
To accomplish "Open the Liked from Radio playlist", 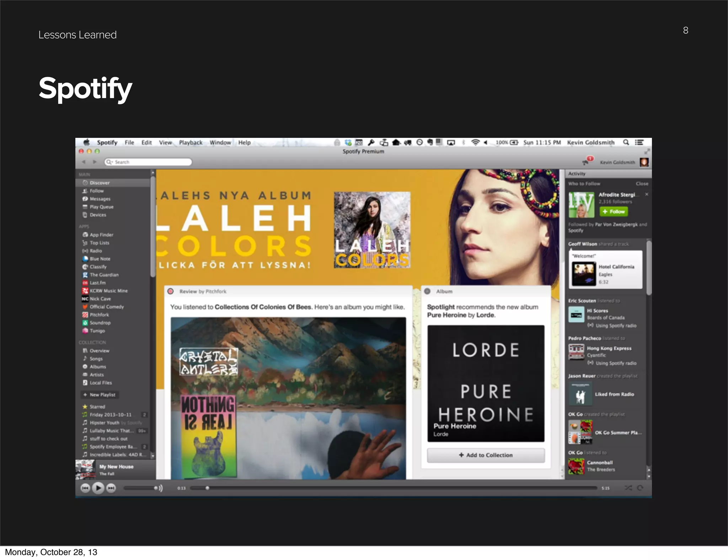I will coord(614,394).
